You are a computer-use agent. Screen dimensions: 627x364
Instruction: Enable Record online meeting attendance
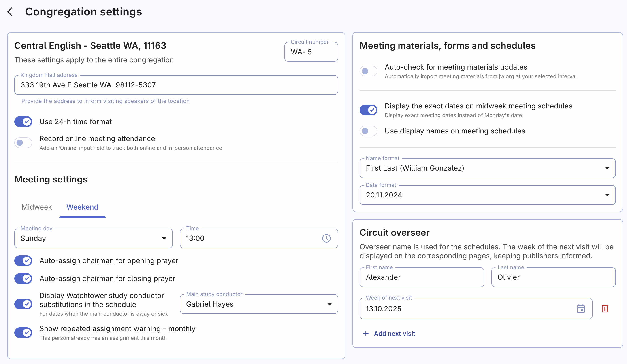[x=23, y=142]
